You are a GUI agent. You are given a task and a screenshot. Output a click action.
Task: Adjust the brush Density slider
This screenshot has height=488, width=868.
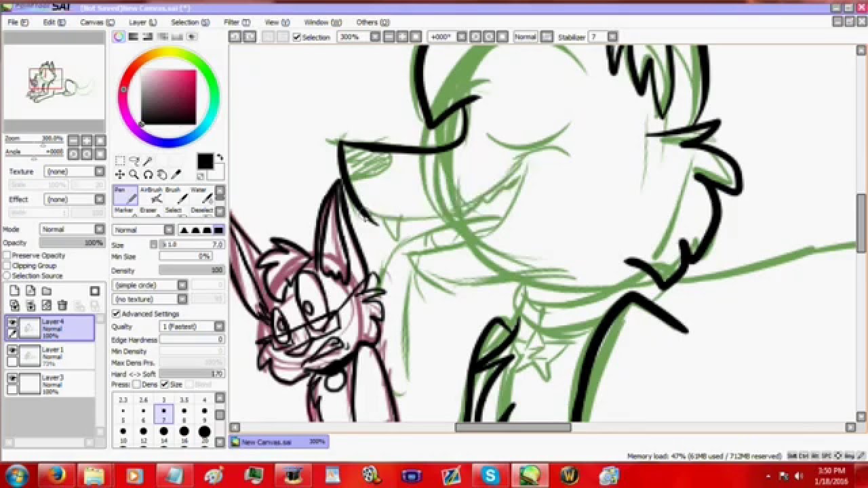191,270
